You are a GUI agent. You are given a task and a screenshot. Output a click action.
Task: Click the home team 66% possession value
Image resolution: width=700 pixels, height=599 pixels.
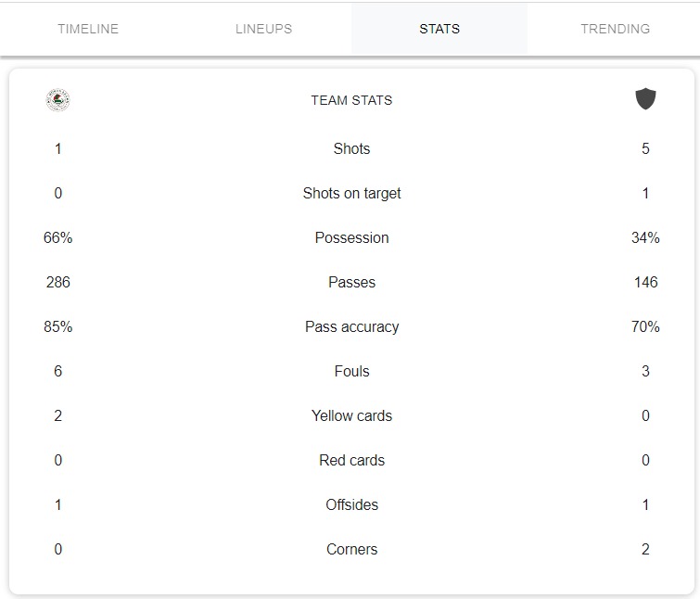pos(57,237)
